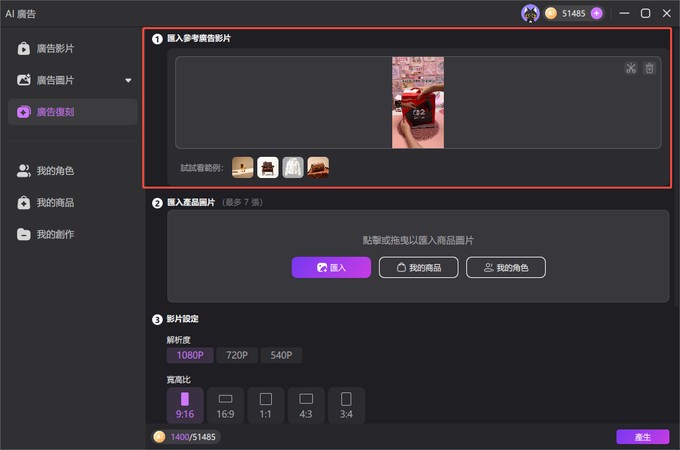This screenshot has height=450, width=680.
Task: Click the 1400/51485 credit cost indicator
Action: pyautogui.click(x=186, y=437)
